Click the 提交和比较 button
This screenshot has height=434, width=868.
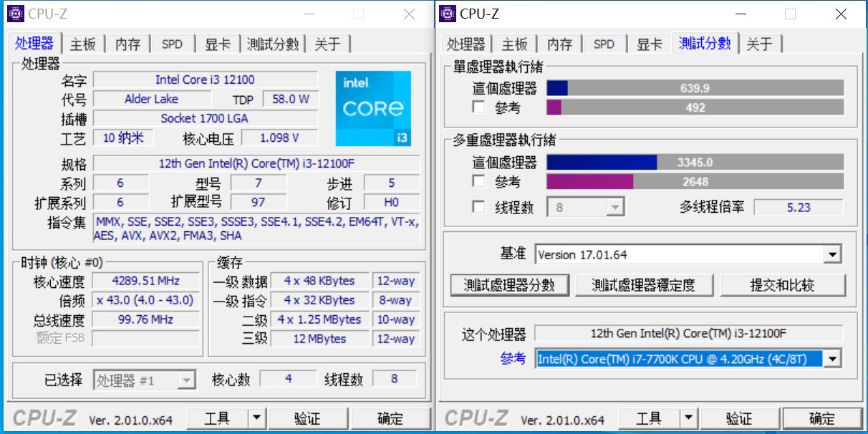(783, 284)
